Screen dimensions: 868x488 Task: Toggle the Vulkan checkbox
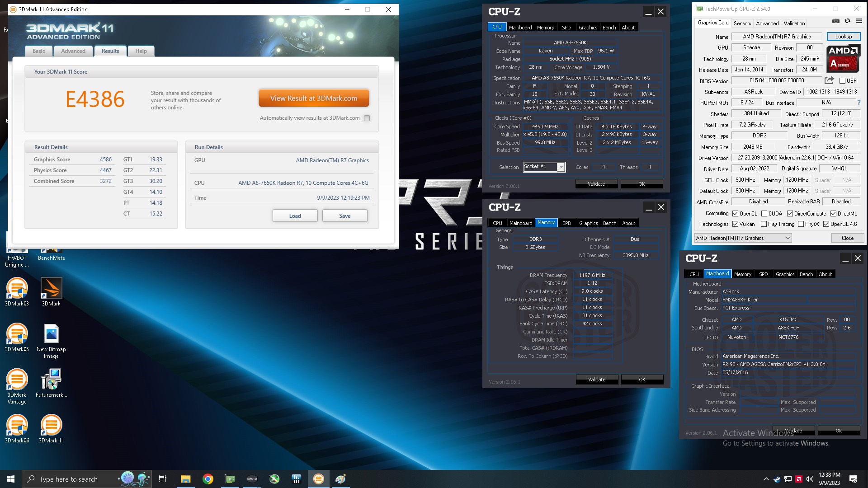[736, 224]
